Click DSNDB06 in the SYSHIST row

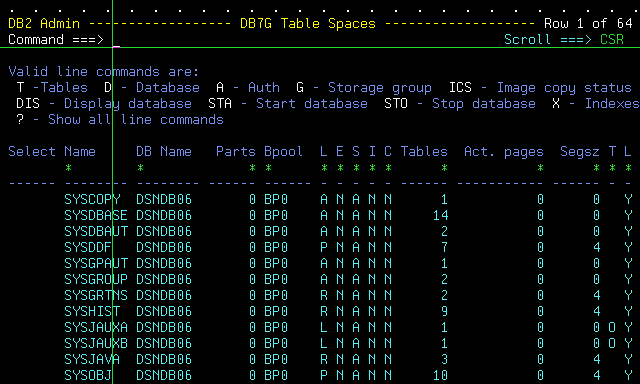[x=164, y=311]
